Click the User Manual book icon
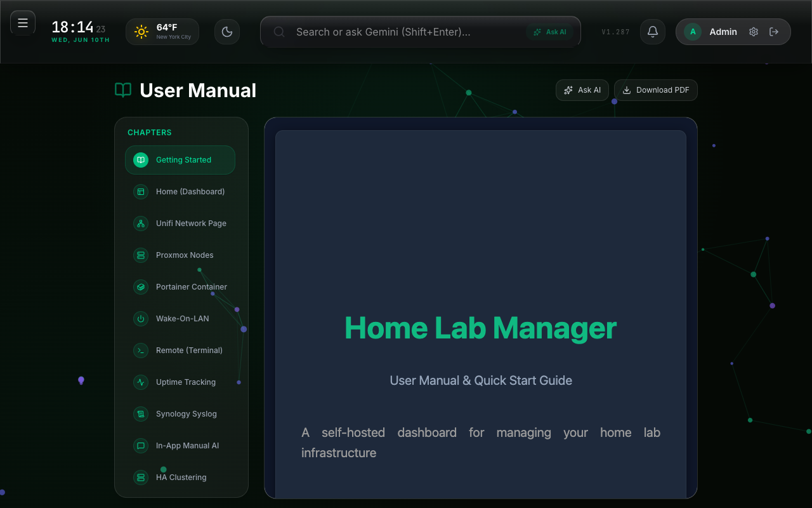Screen dimensions: 812x508 point(123,90)
